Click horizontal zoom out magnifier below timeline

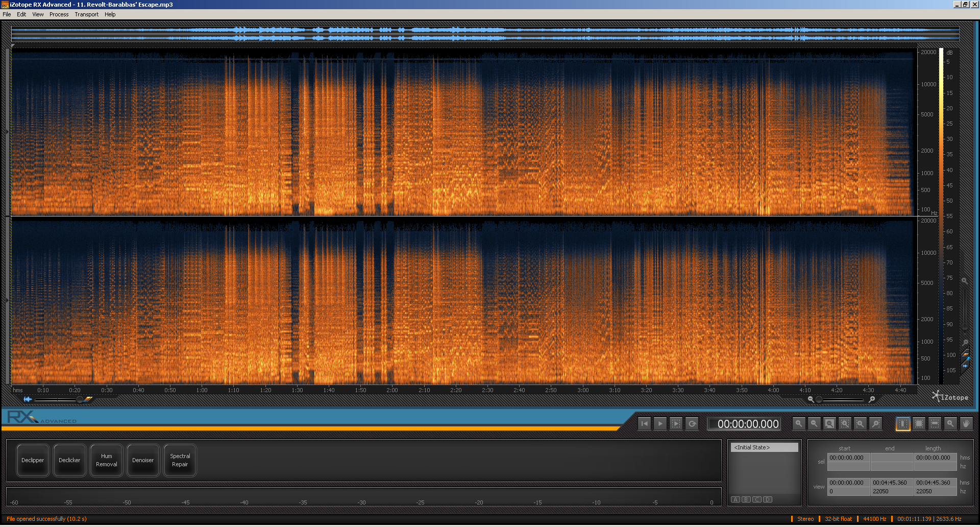point(811,399)
